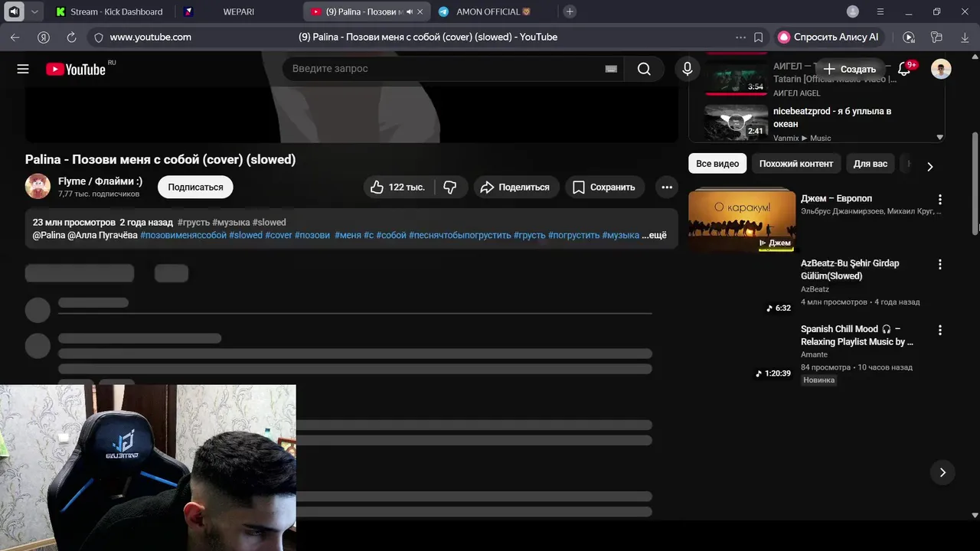This screenshot has height=551, width=980.
Task: Open Джем – Европоп video thumbnail
Action: pyautogui.click(x=742, y=220)
